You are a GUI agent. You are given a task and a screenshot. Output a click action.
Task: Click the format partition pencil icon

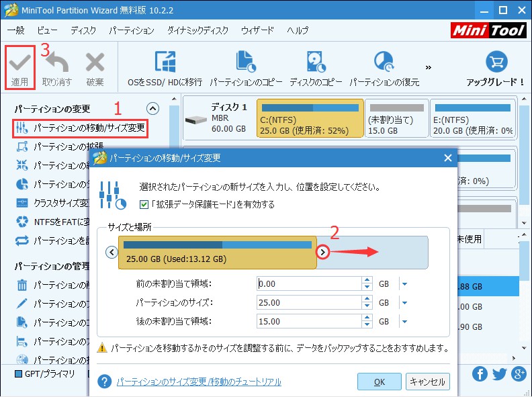coord(22,304)
